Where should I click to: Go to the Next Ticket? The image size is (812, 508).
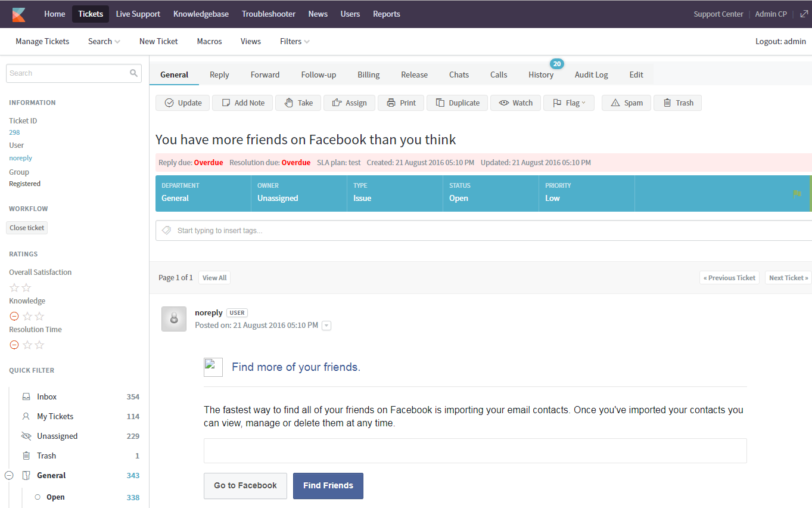[788, 278]
